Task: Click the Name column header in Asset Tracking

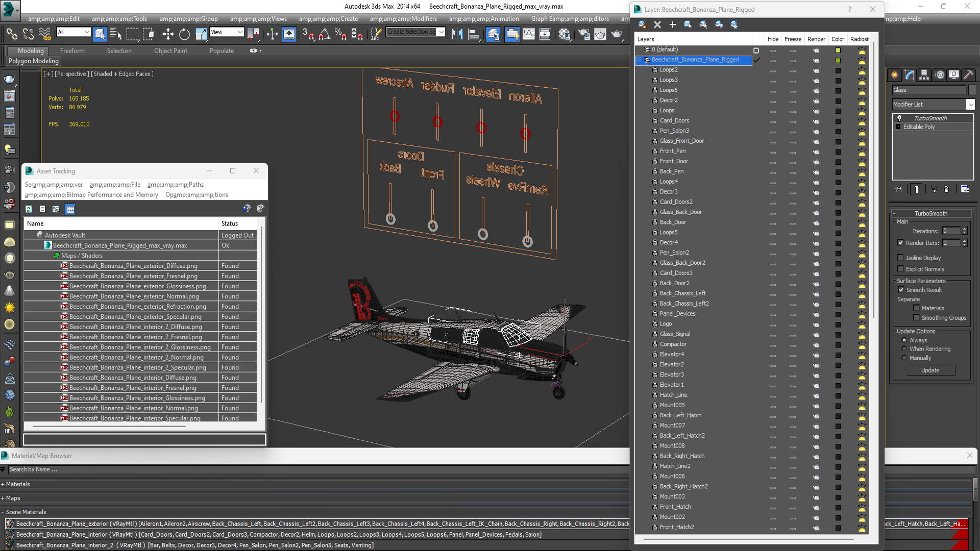Action: [121, 223]
